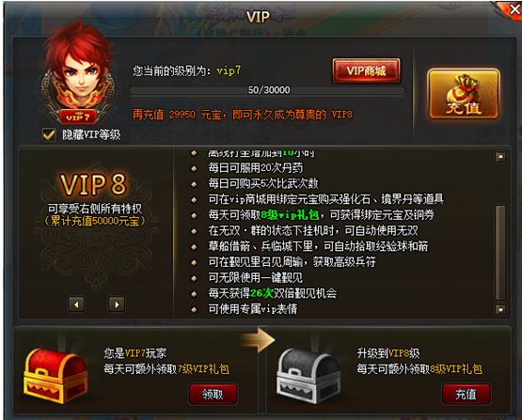Click the grey VIP8 treasure chest icon
Viewport: 522px width, 420px height.
pyautogui.click(x=308, y=376)
